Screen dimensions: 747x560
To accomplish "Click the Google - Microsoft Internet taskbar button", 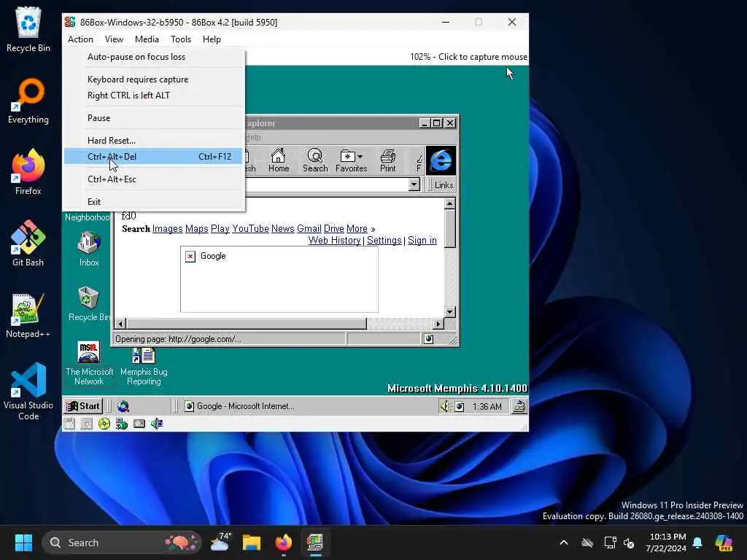I will 239,406.
